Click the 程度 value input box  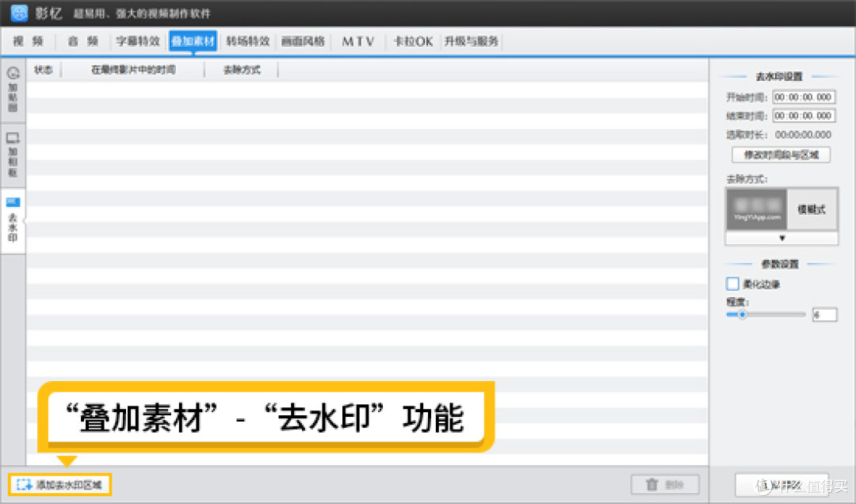point(824,315)
